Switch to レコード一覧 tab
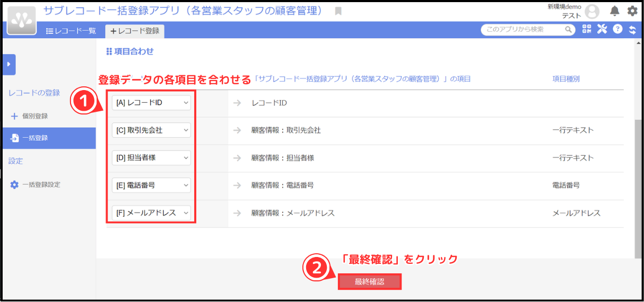This screenshot has width=644, height=302. coord(71,31)
